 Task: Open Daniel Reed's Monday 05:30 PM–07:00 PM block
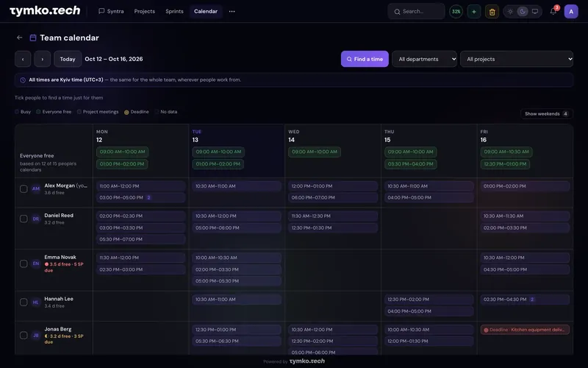coord(140,239)
